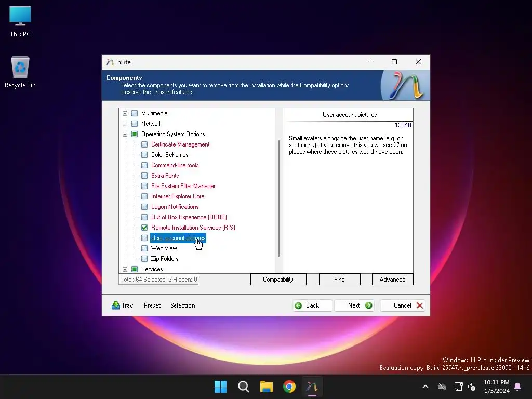Check the Zip Folders checkbox

[144, 259]
